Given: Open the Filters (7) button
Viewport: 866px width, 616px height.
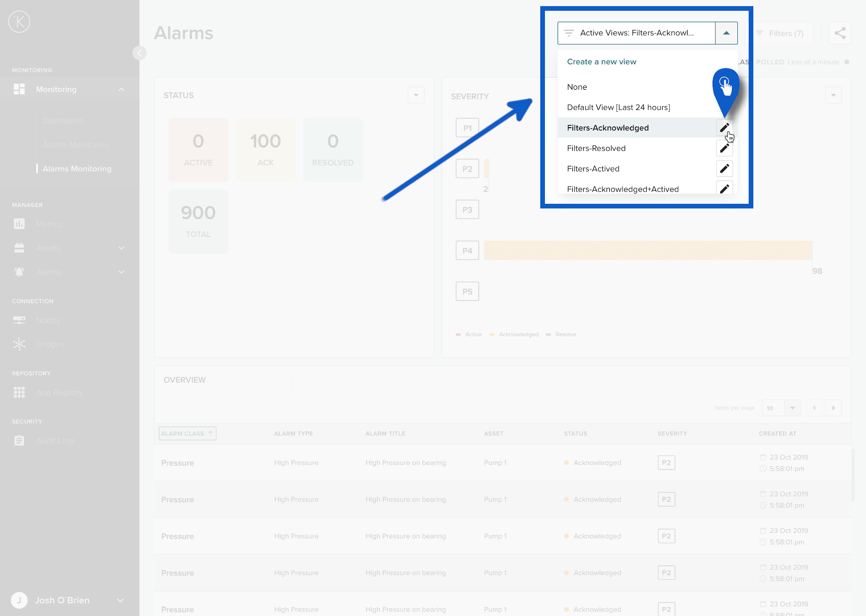Looking at the screenshot, I should (780, 33).
